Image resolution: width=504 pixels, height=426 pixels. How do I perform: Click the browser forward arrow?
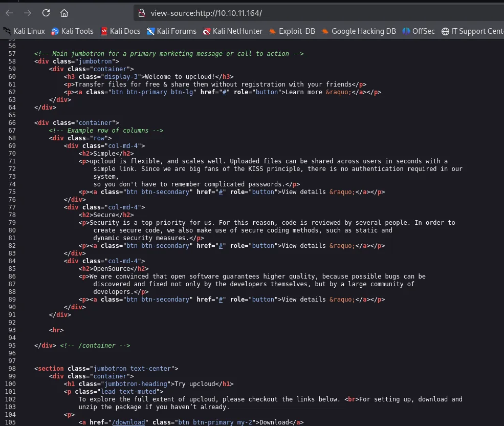point(28,13)
